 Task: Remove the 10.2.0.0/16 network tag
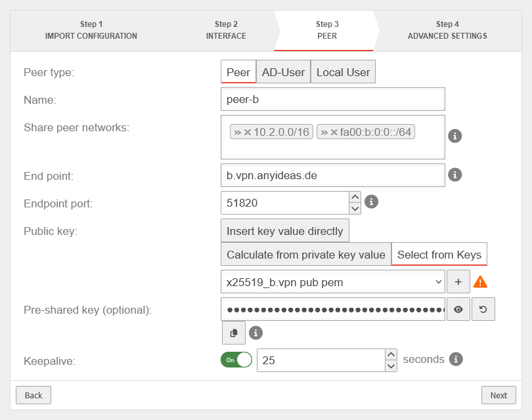click(x=248, y=133)
